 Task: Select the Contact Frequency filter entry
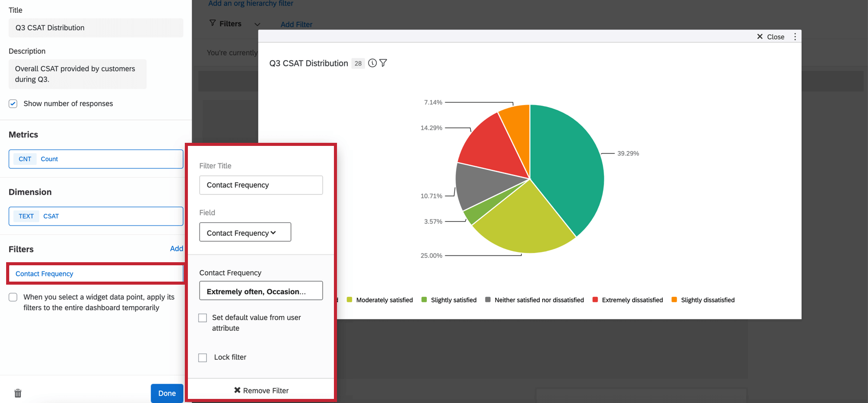pos(96,274)
